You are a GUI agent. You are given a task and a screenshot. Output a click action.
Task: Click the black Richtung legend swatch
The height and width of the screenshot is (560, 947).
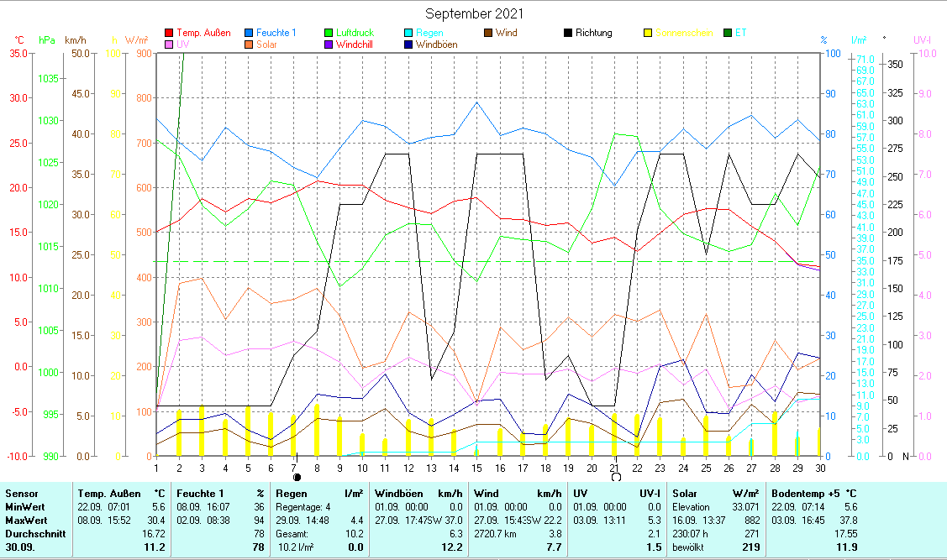[568, 33]
